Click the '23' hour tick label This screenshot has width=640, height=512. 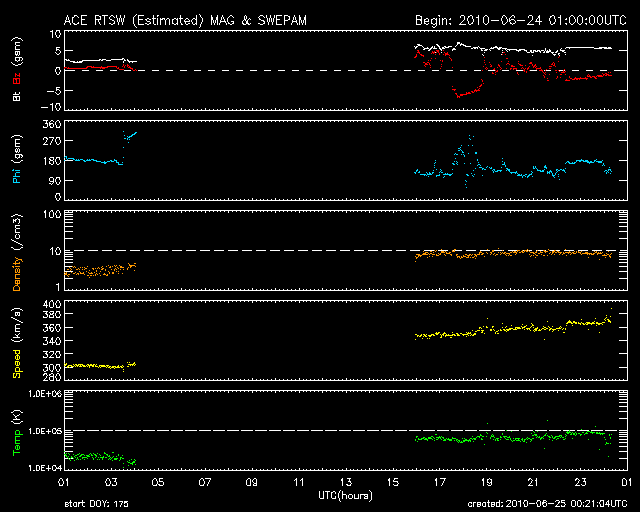point(580,483)
